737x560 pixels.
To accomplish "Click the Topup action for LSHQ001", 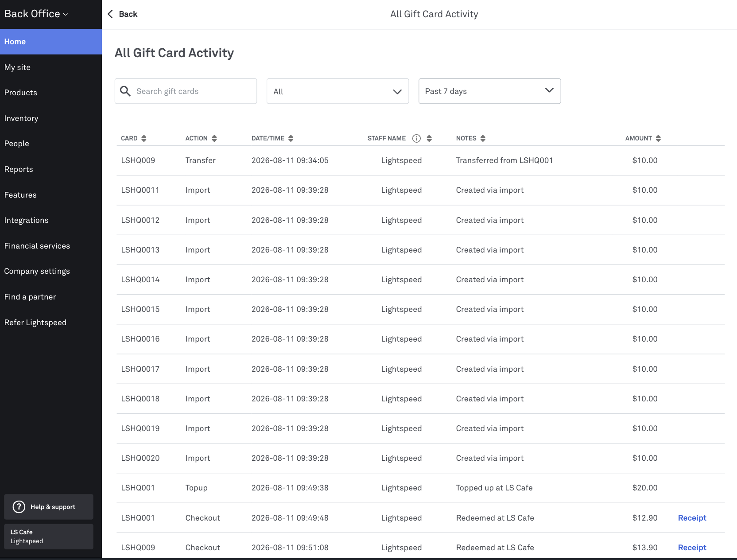I will pyautogui.click(x=196, y=488).
